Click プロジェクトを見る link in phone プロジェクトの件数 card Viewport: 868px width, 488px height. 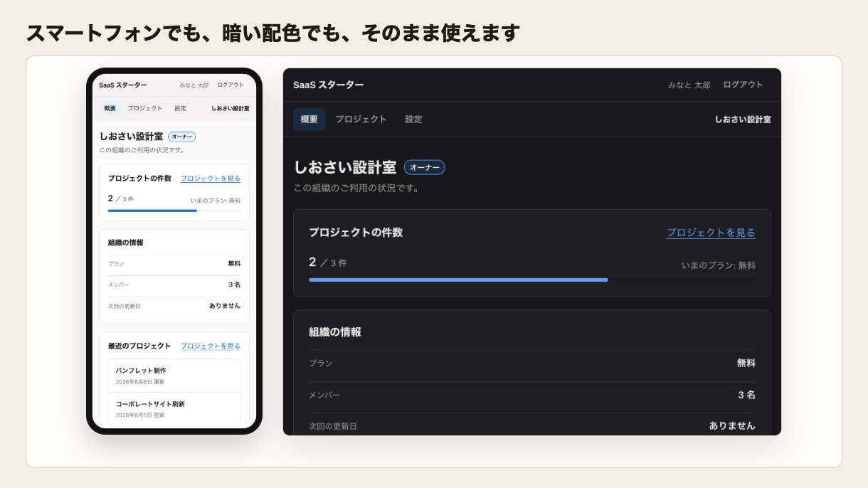211,179
